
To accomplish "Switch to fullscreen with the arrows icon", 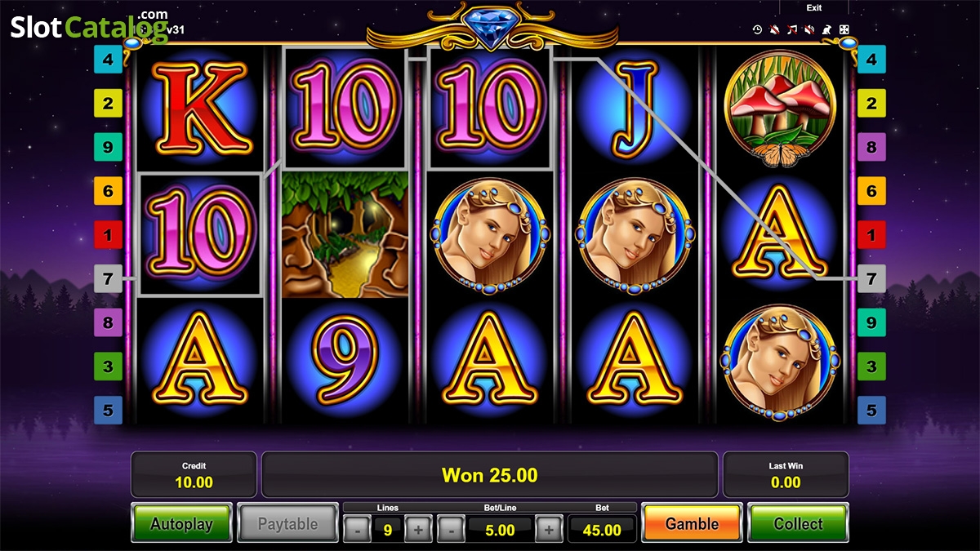I will point(844,29).
